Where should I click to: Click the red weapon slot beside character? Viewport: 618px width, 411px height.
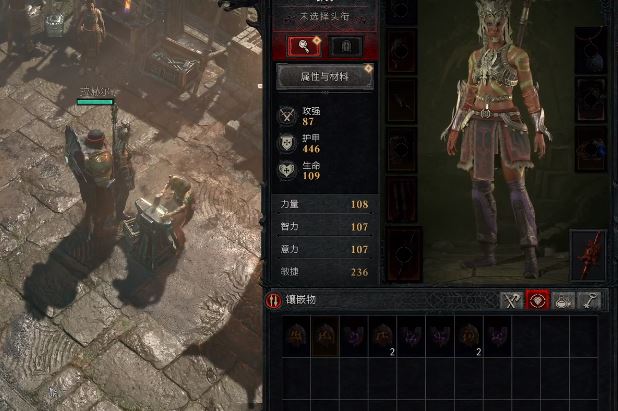pos(588,255)
